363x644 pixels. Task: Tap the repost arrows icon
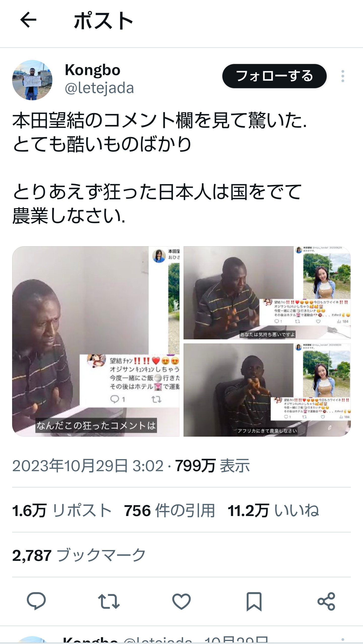pos(109,601)
